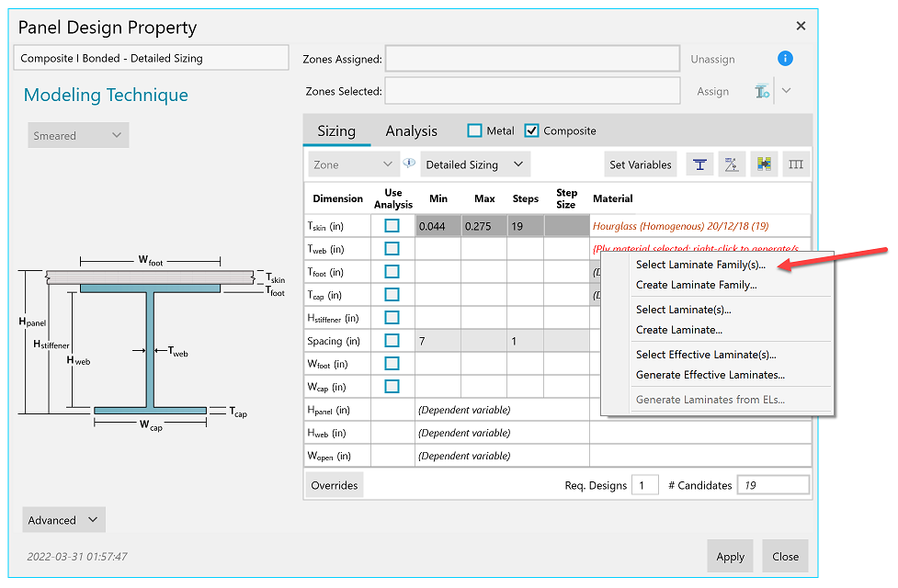This screenshot has width=898, height=588.
Task: Open the Detailed Sizing dropdown
Action: coord(475,164)
